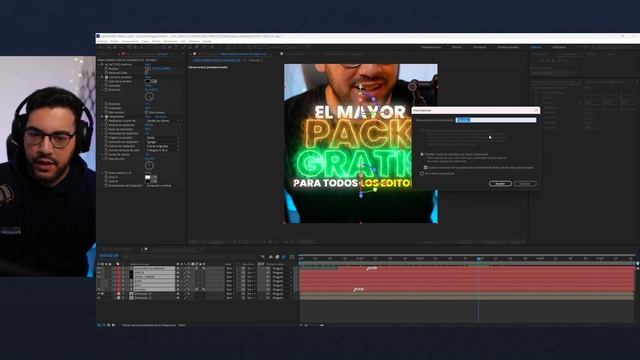Toggle stopwatch for Suavizado property
Screen dimensions: 640x360
pos(106,108)
